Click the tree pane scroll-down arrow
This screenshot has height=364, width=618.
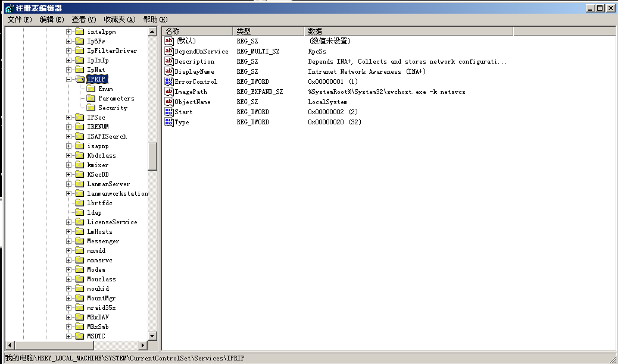pyautogui.click(x=152, y=336)
